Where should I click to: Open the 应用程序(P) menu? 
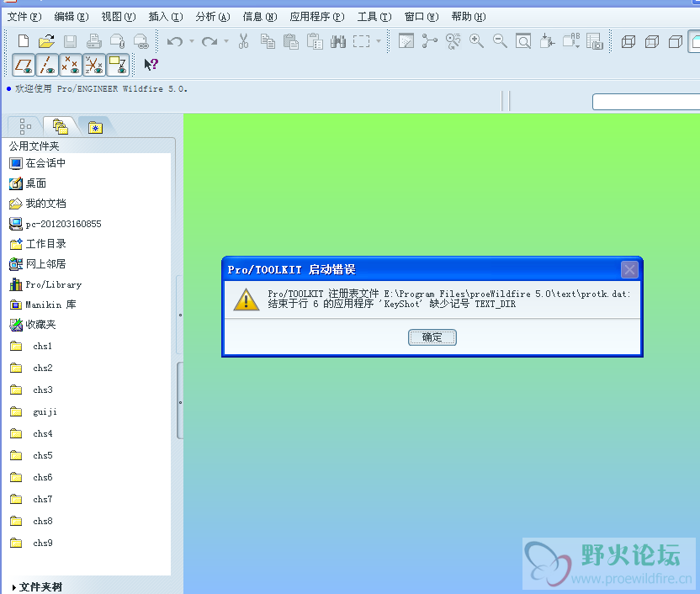317,17
